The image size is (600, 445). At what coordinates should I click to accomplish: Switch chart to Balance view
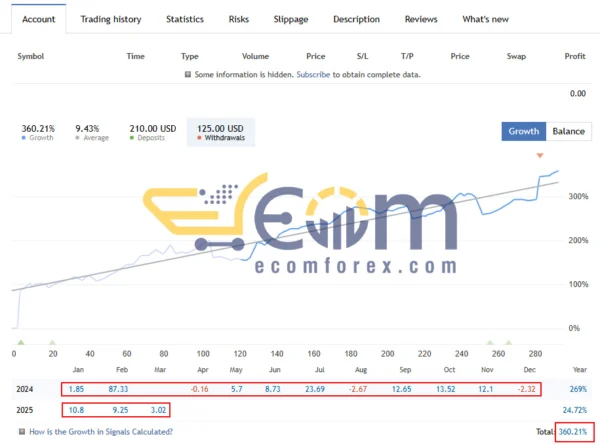click(x=569, y=131)
